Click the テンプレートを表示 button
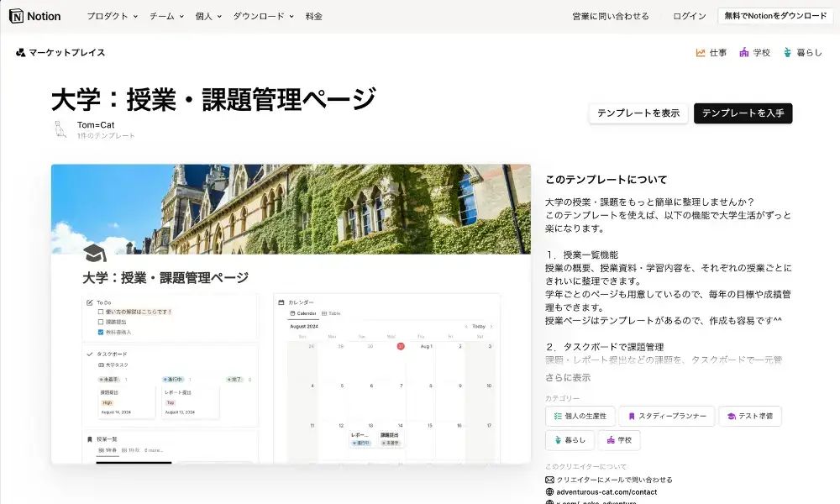 pos(638,113)
